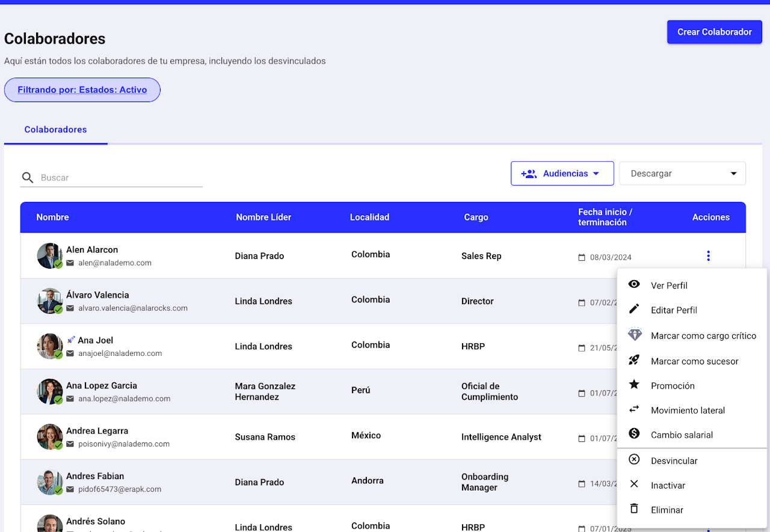
Task: Click Andrea Legarra's profile photo
Action: coord(49,437)
